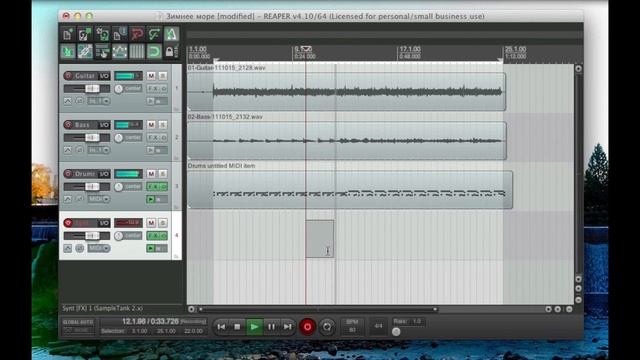The height and width of the screenshot is (360, 640).
Task: Open I/O routing for Drums track
Action: pos(104,174)
